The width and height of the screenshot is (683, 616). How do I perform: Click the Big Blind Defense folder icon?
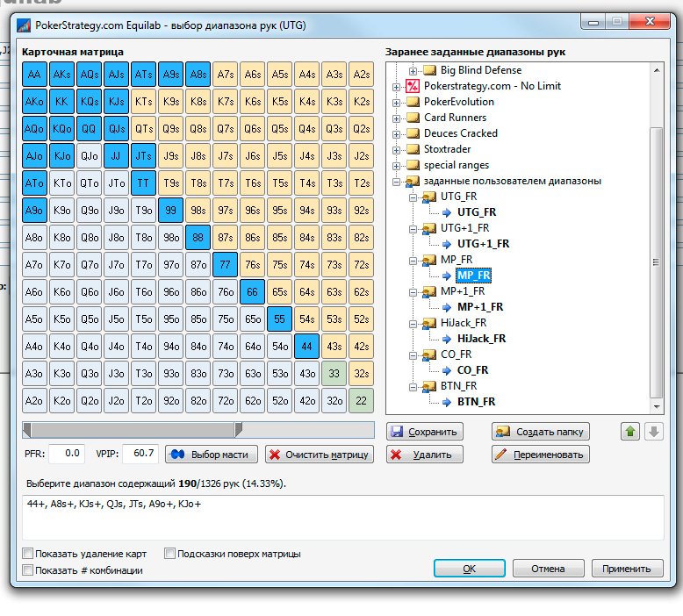point(429,70)
